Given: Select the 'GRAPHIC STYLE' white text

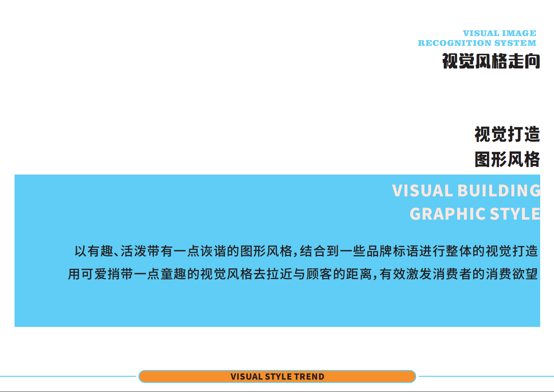Looking at the screenshot, I should click(x=475, y=214).
